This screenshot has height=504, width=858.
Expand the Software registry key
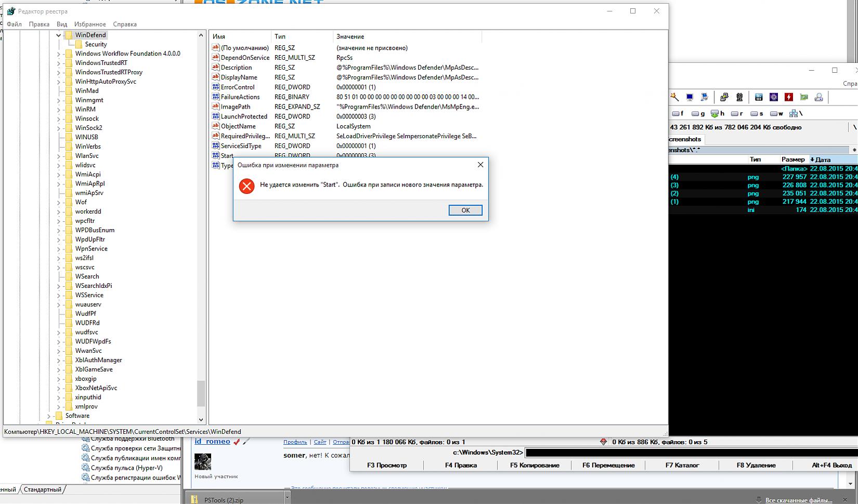click(49, 416)
